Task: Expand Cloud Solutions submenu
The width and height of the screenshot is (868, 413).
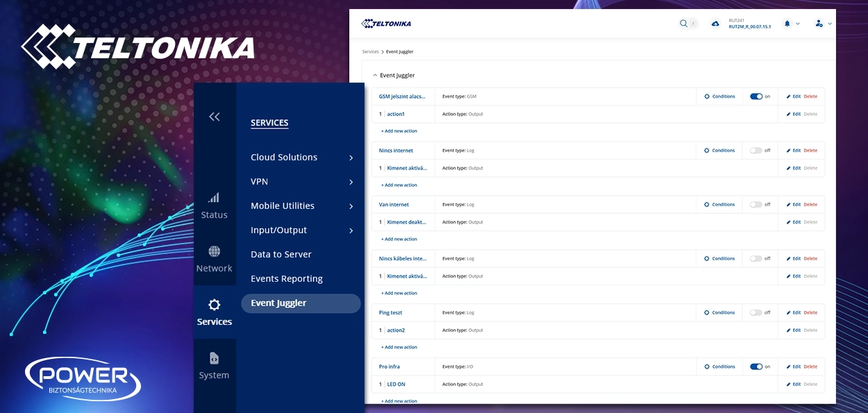Action: point(351,158)
